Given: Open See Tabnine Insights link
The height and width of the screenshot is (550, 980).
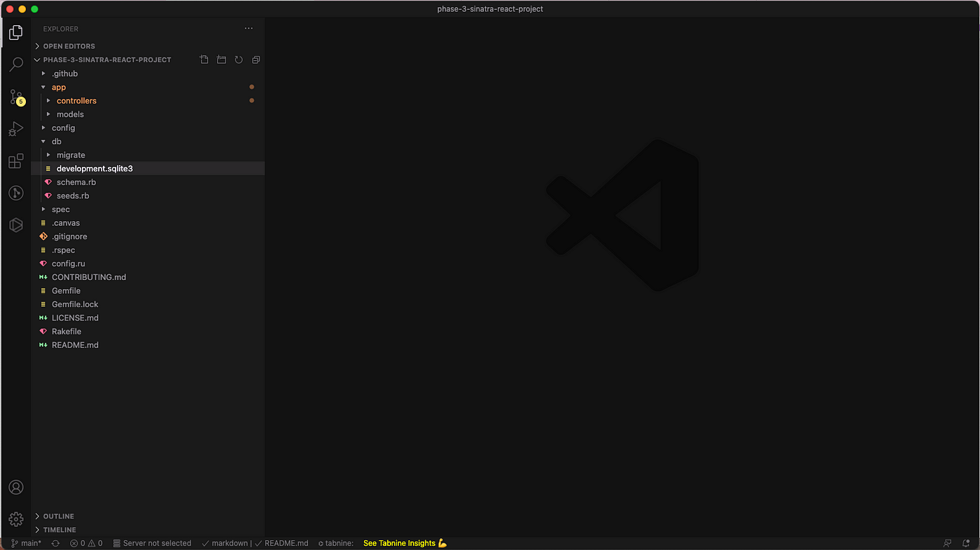Looking at the screenshot, I should pyautogui.click(x=405, y=543).
